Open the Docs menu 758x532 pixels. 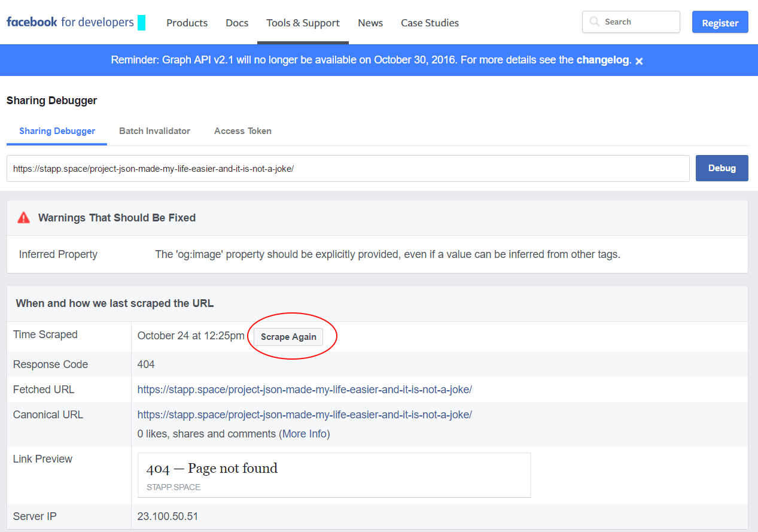click(x=237, y=23)
